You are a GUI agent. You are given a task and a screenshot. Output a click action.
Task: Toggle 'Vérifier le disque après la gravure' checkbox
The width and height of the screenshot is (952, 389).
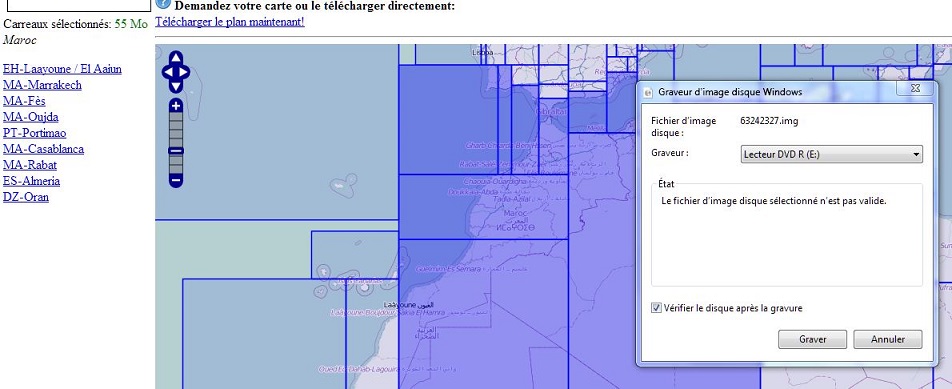(x=656, y=308)
